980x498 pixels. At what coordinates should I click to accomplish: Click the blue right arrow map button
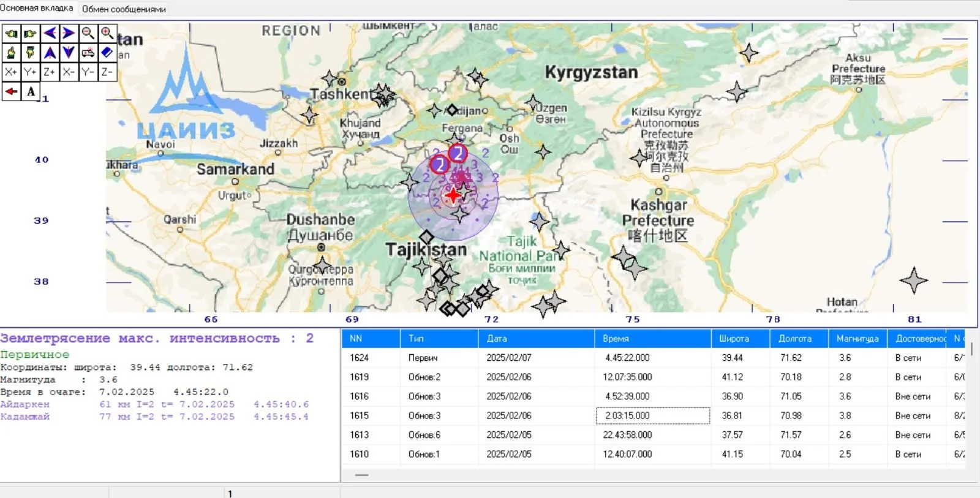(69, 33)
